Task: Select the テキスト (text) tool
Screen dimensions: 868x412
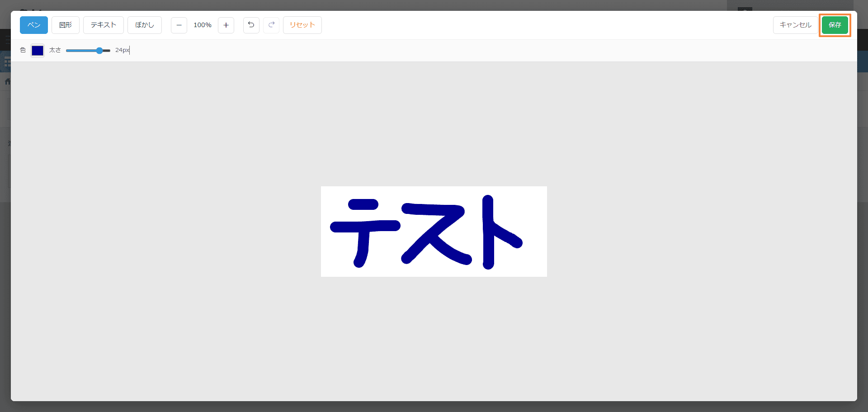Action: coord(104,25)
